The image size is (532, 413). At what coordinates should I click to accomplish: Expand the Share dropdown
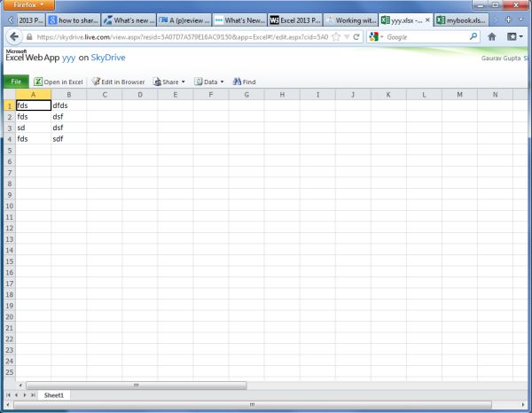(169, 82)
